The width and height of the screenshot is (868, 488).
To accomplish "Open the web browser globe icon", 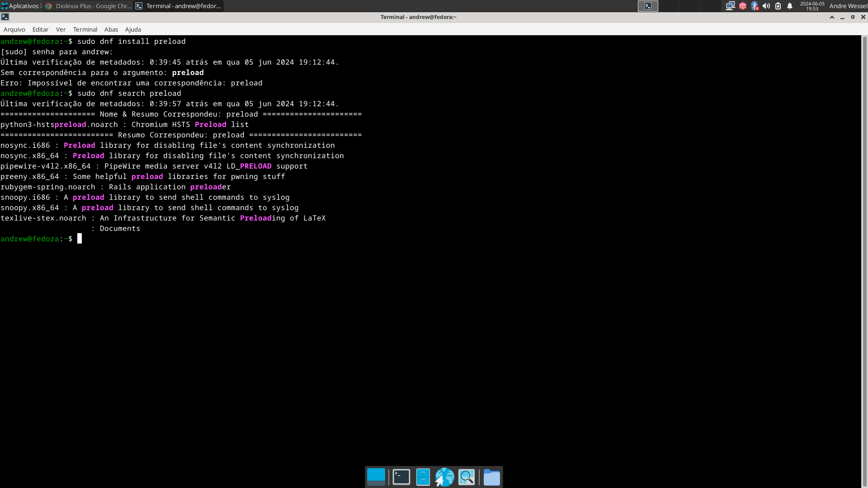I will 444,477.
